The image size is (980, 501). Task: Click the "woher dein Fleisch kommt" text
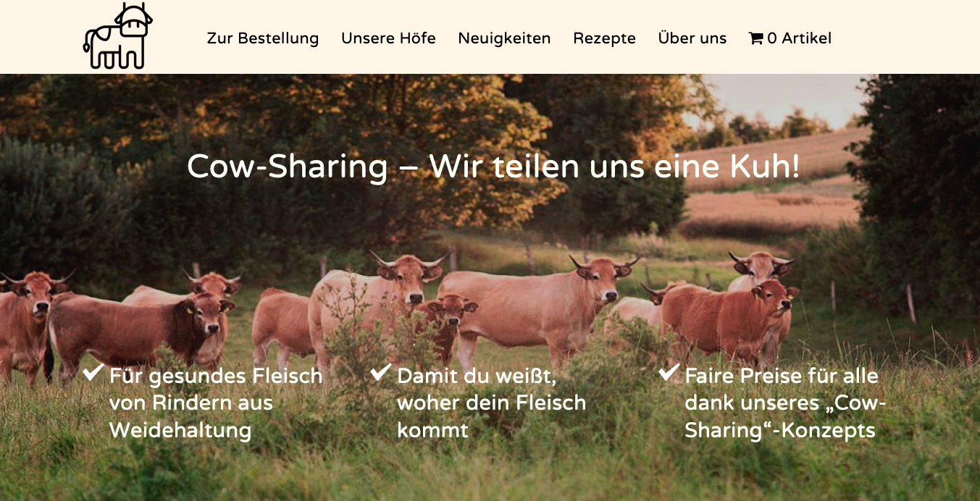[491, 416]
